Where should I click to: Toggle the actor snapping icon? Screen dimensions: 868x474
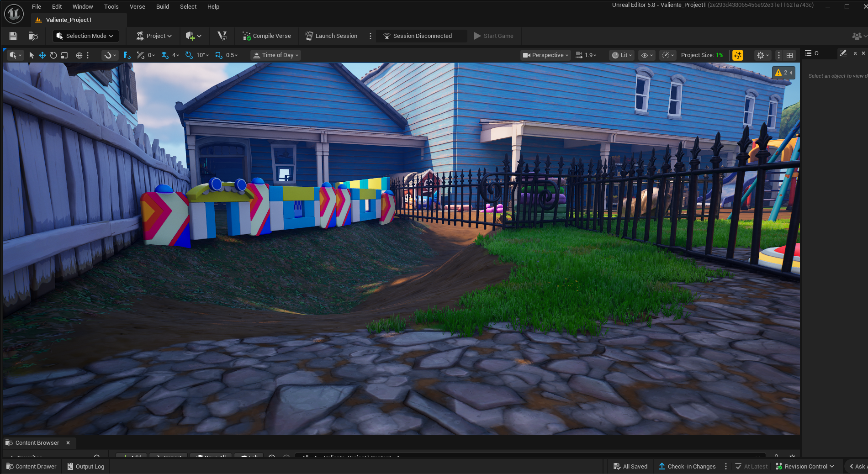click(x=141, y=55)
